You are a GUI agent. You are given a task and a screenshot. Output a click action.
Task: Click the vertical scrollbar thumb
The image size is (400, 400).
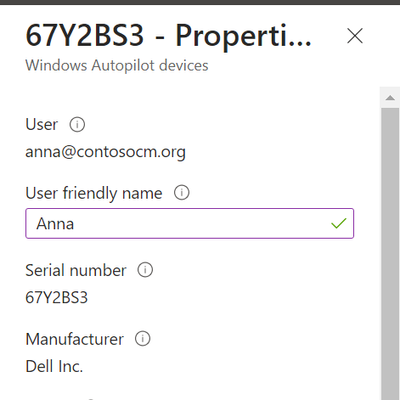pos(390,253)
